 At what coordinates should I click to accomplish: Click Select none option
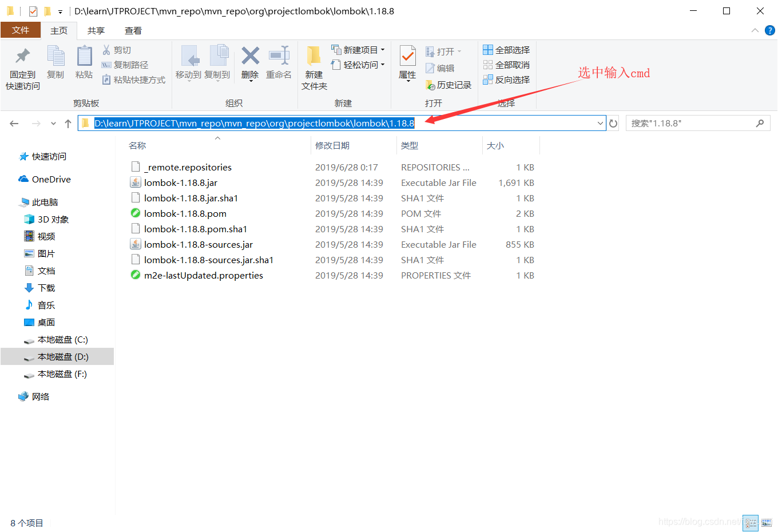point(506,65)
